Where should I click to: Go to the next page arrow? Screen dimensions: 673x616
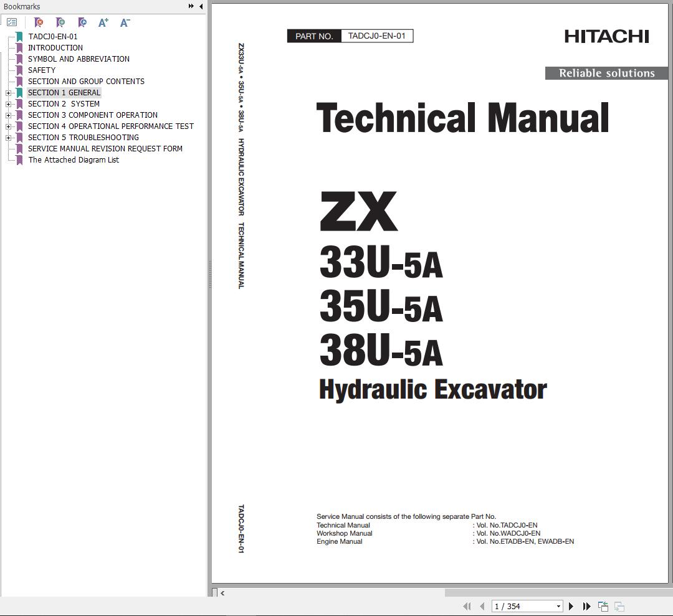[x=571, y=606]
